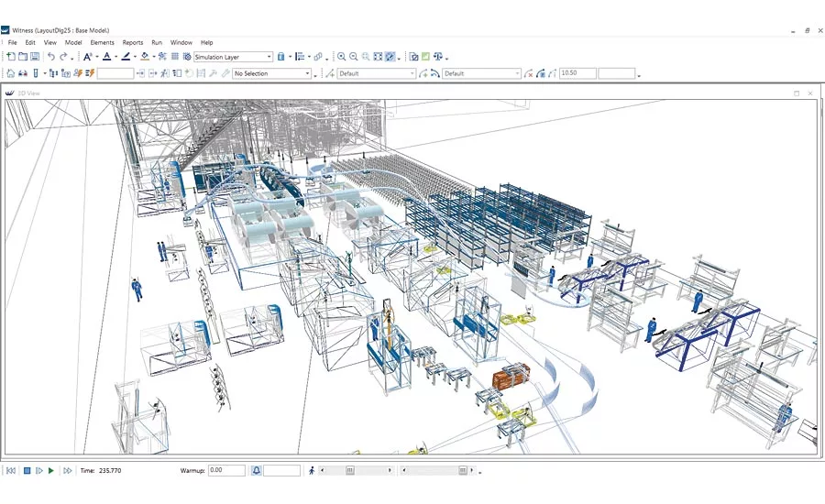This screenshot has height=504, width=825.
Task: Click right arrow of walk speed slider
Action: tap(390, 470)
